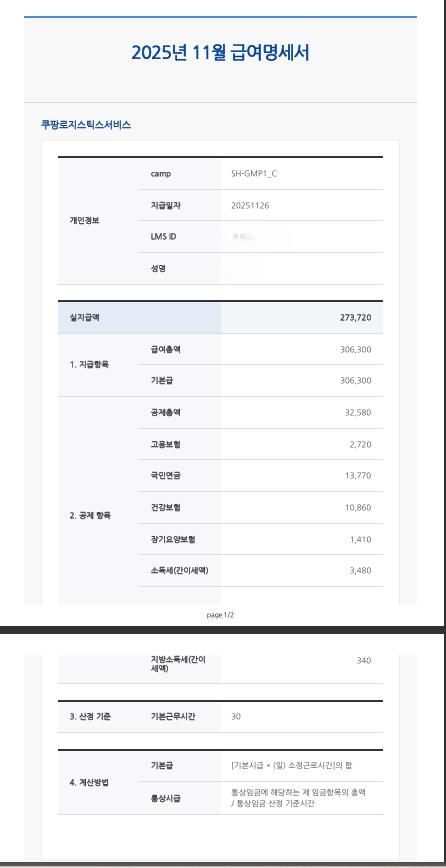Click the 기본근무시간 value 30
This screenshot has width=446, height=868.
point(236,717)
